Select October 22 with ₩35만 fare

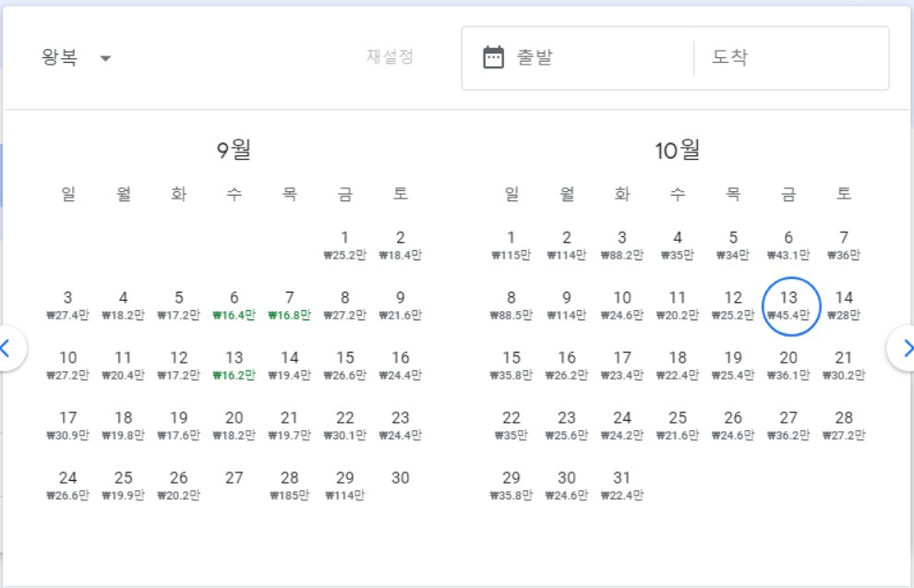(x=511, y=426)
